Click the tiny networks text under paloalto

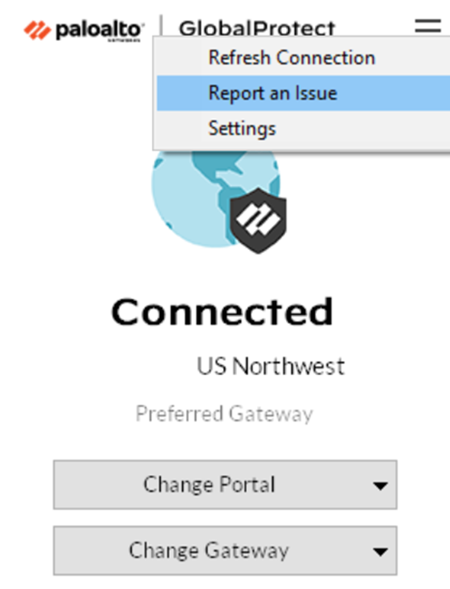(124, 40)
